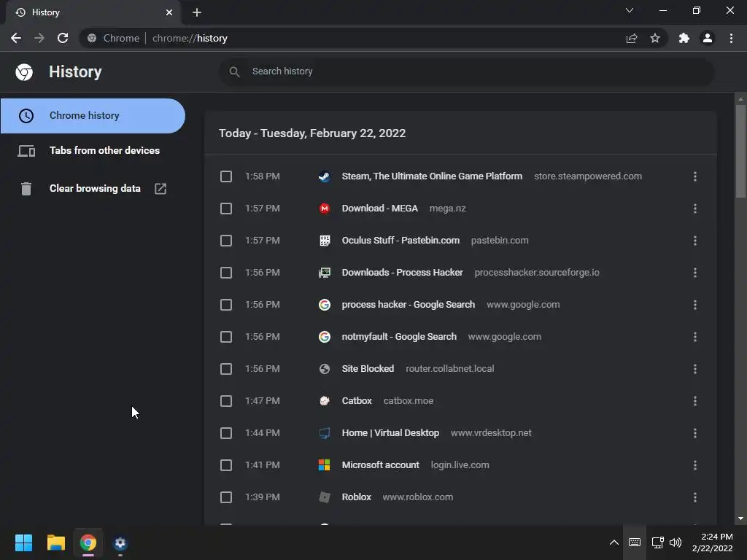Open the Windows Start menu
The image size is (747, 560).
pyautogui.click(x=23, y=542)
